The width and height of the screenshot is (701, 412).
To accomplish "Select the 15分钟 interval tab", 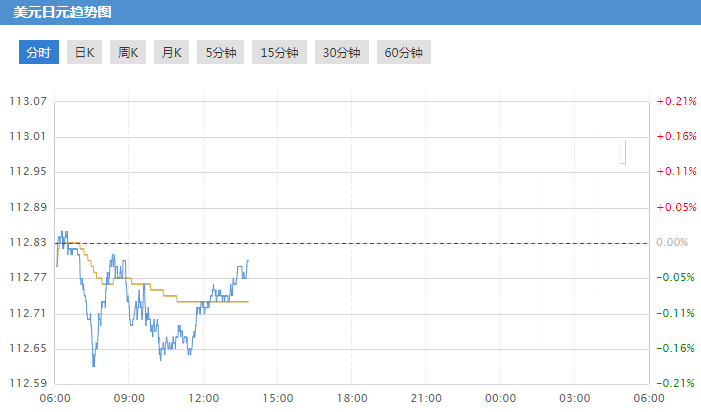I will point(279,52).
